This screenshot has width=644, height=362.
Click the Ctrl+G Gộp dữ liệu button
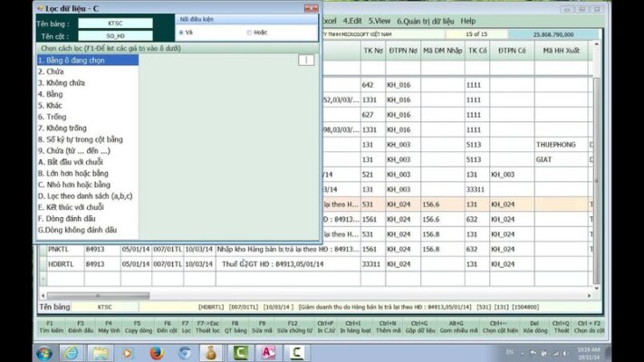pos(418,327)
